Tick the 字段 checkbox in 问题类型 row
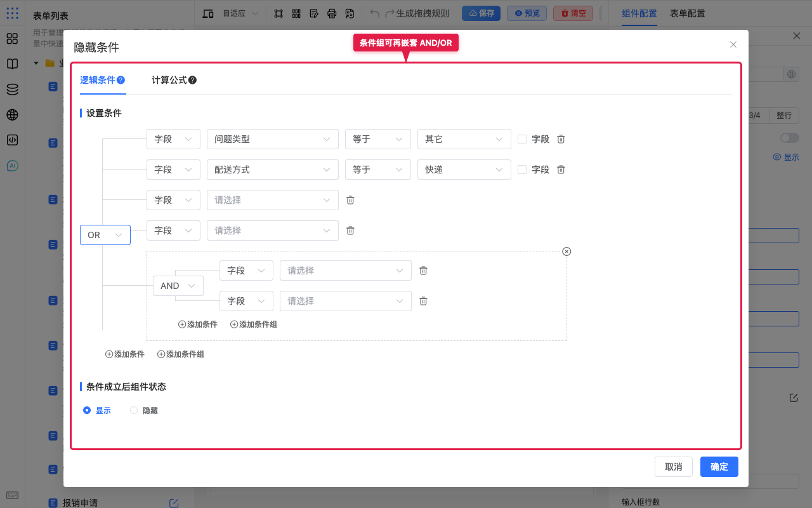Screen dimensions: 812x508 tap(522, 139)
